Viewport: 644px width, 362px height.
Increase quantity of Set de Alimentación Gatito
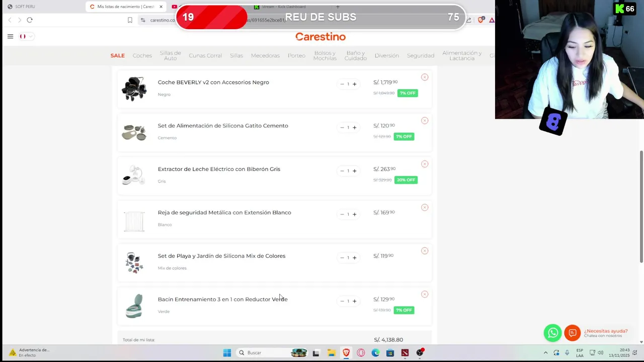(x=354, y=127)
